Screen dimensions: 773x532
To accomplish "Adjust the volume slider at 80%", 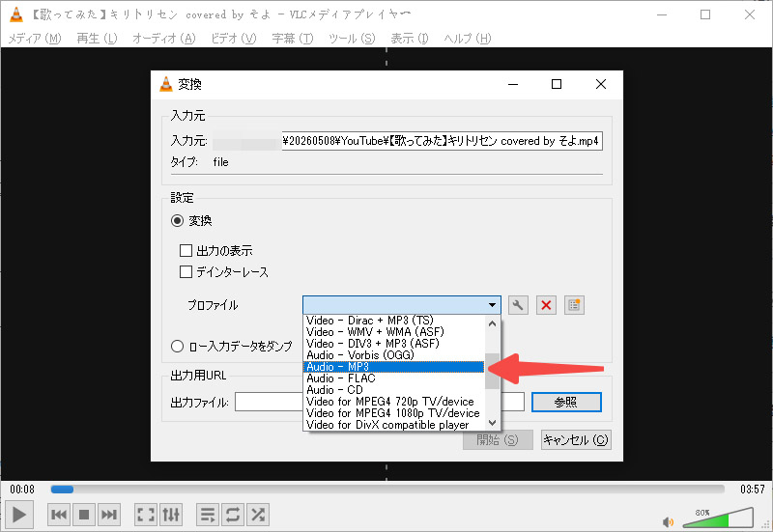I will 718,518.
